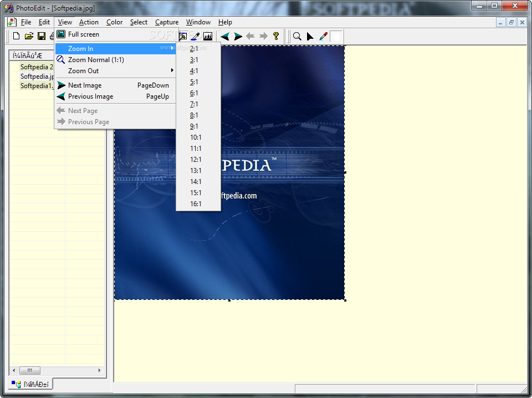Restore the inner document window

[x=511, y=22]
